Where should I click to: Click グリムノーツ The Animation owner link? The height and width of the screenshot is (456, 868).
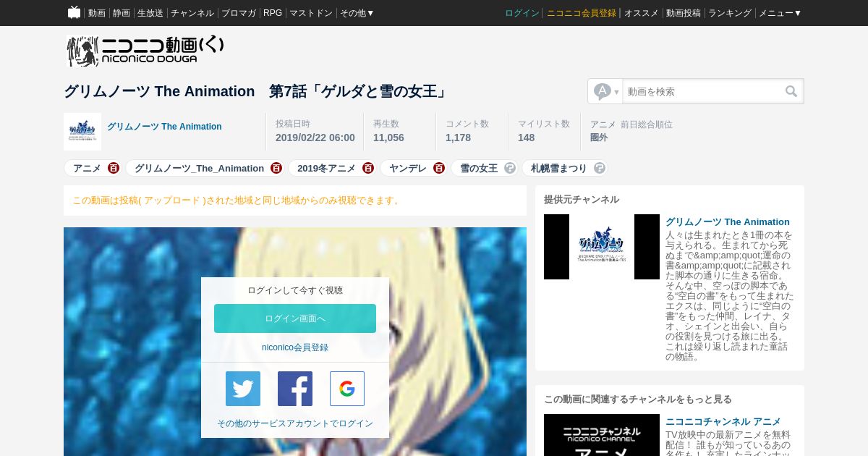click(x=164, y=127)
